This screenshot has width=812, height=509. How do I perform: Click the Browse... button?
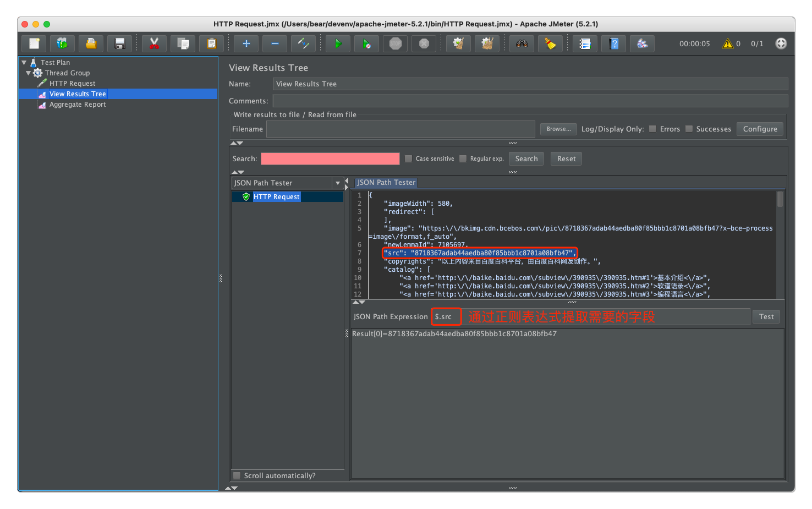(x=558, y=129)
